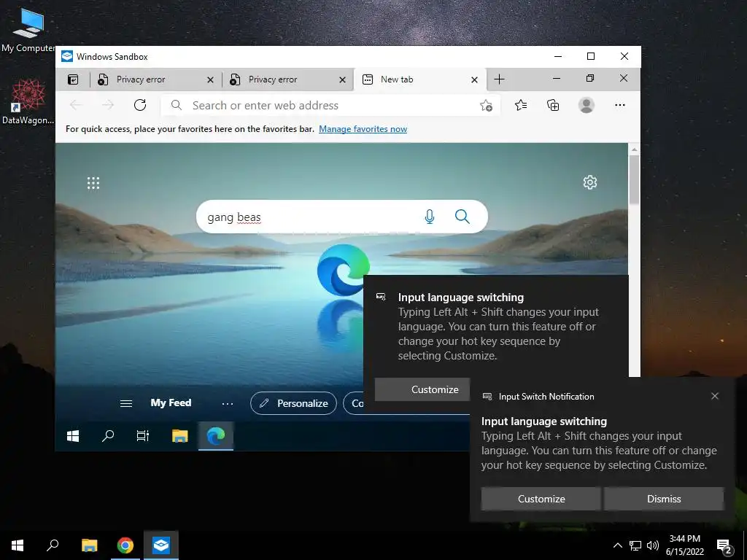Dismiss the input language notification
The image size is (747, 560).
pos(664,499)
